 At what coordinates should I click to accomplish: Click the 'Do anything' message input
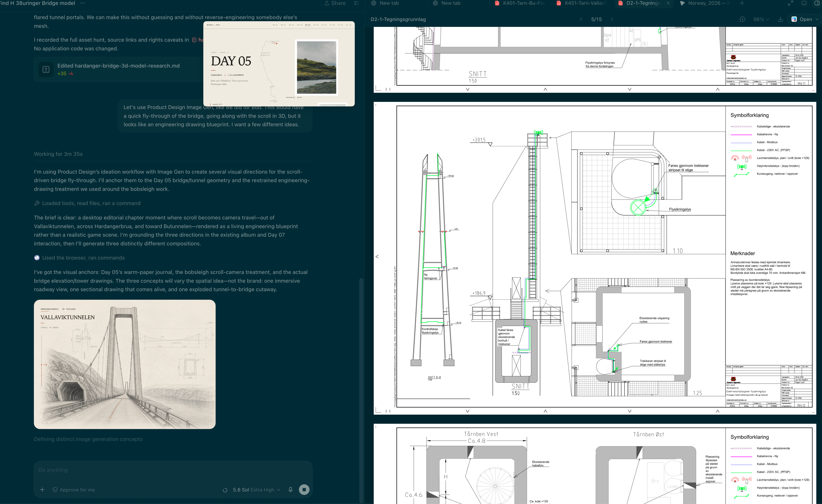(173, 470)
